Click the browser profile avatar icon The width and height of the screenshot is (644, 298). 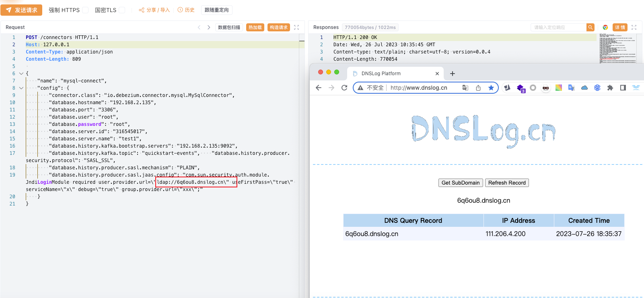tap(636, 88)
